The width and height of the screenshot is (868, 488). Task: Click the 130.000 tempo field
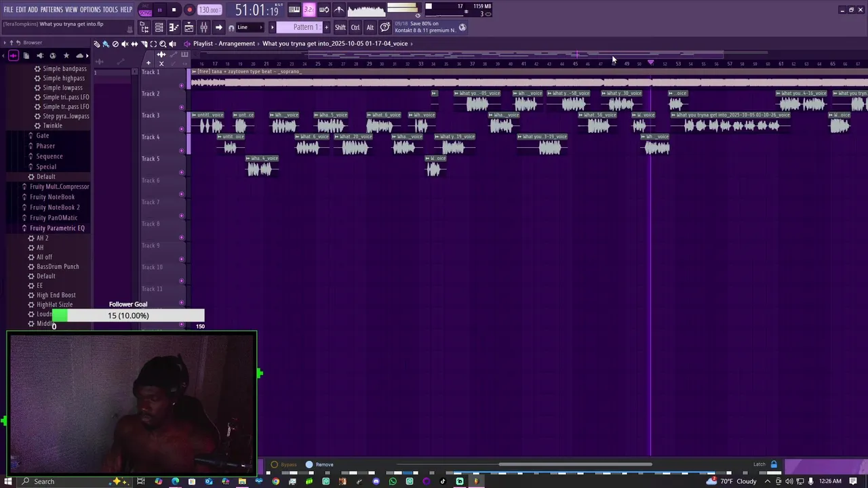click(x=210, y=10)
